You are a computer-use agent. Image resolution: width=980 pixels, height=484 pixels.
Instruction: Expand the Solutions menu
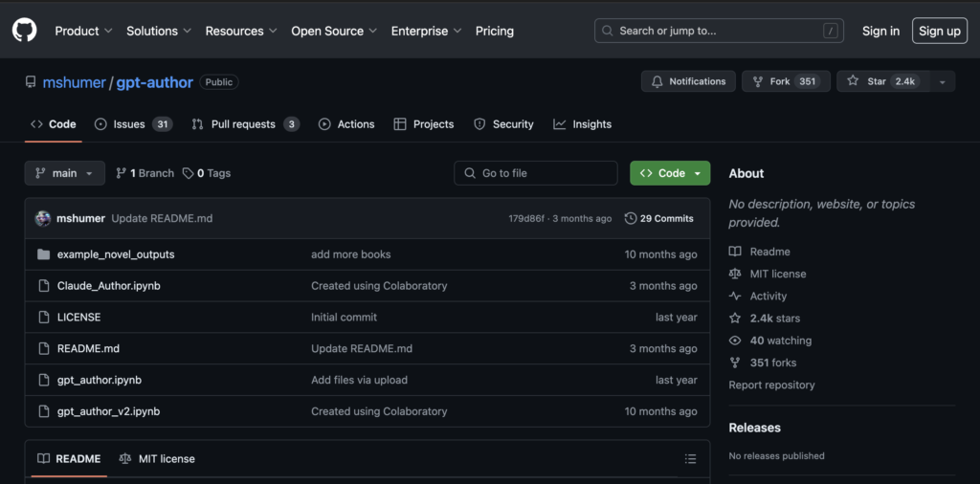[x=159, y=31]
